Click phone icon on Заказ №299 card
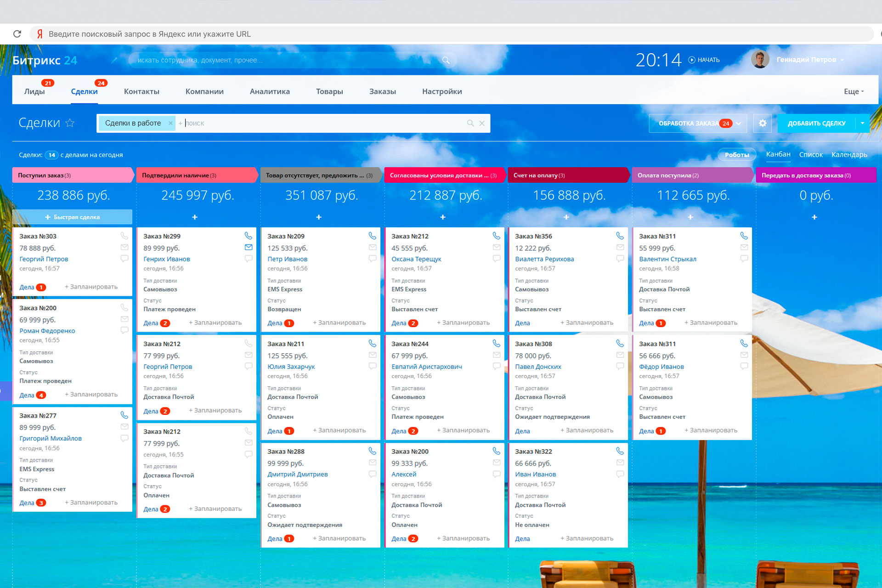This screenshot has height=588, width=882. tap(248, 236)
